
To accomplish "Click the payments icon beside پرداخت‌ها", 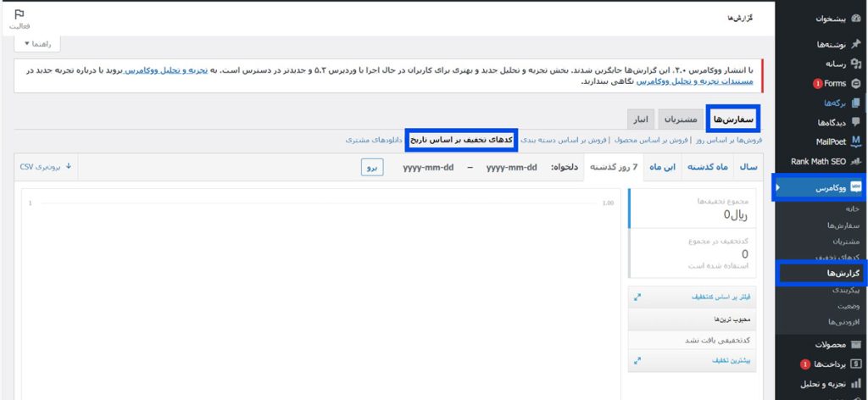I will (x=856, y=364).
